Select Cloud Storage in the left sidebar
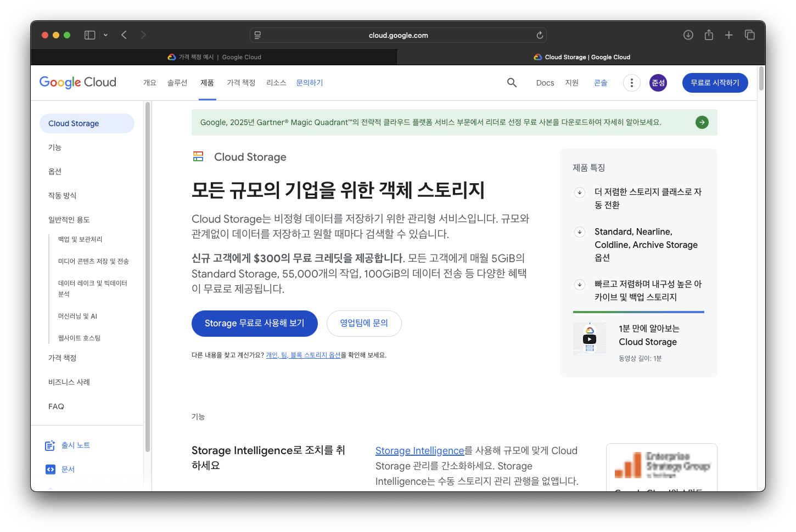Image resolution: width=796 pixels, height=532 pixels. coord(87,123)
